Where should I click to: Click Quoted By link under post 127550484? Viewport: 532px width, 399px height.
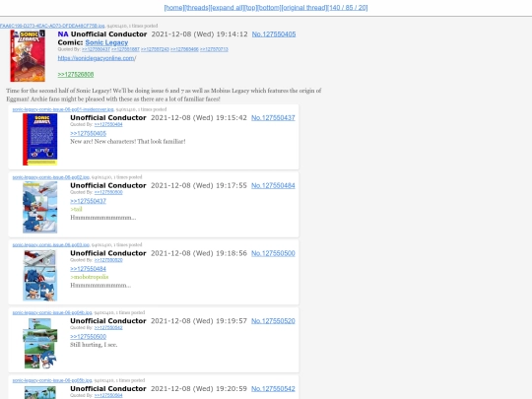[x=108, y=192]
